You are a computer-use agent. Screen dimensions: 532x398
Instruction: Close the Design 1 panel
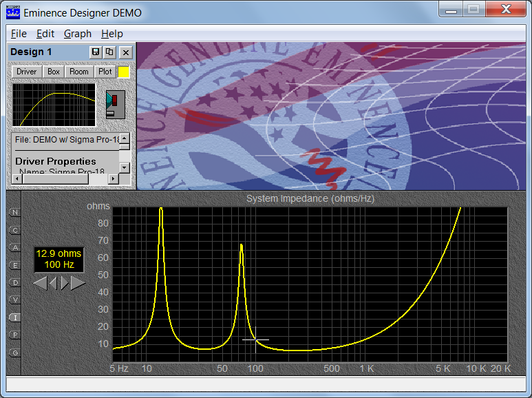point(126,52)
